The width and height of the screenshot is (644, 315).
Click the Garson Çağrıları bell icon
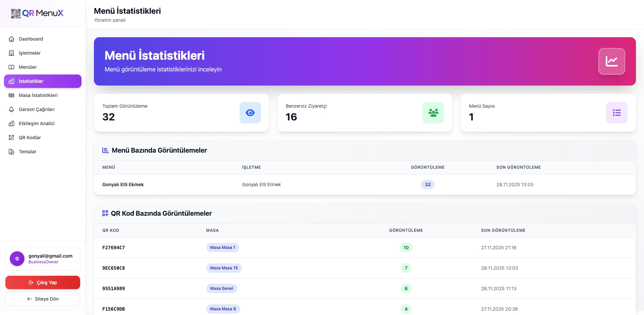pos(11,109)
